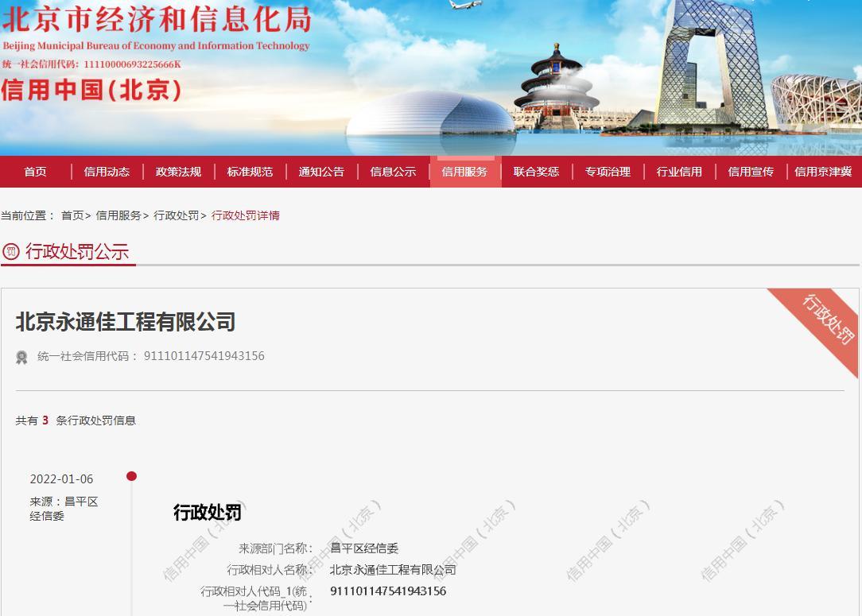Click the 行政相对人名称 value 北京永通佳工程有限公司
862x616 pixels.
point(393,570)
